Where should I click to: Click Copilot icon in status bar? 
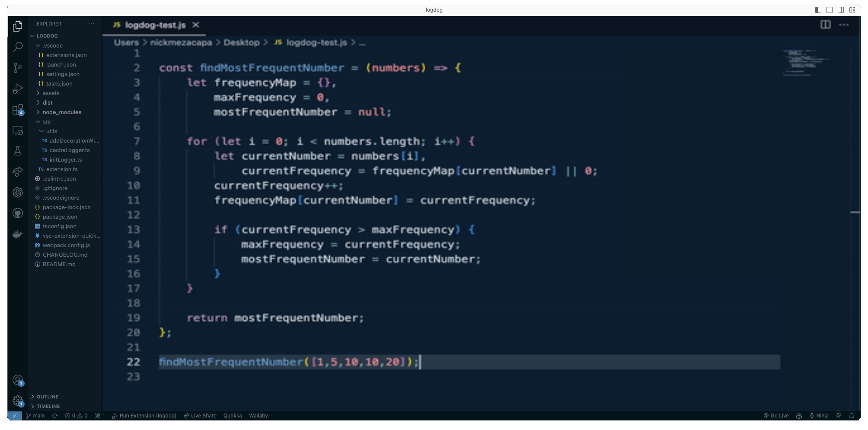(799, 416)
